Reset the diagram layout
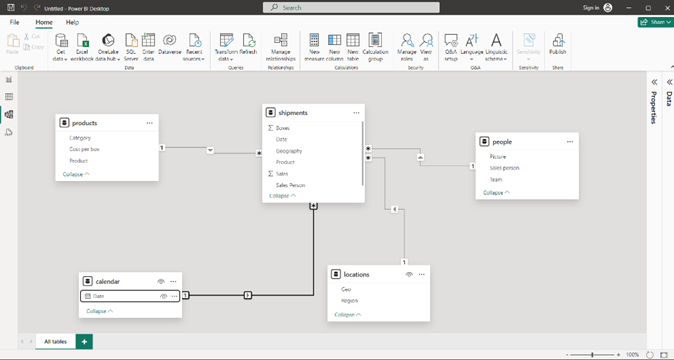The width and height of the screenshot is (674, 360). [650, 355]
